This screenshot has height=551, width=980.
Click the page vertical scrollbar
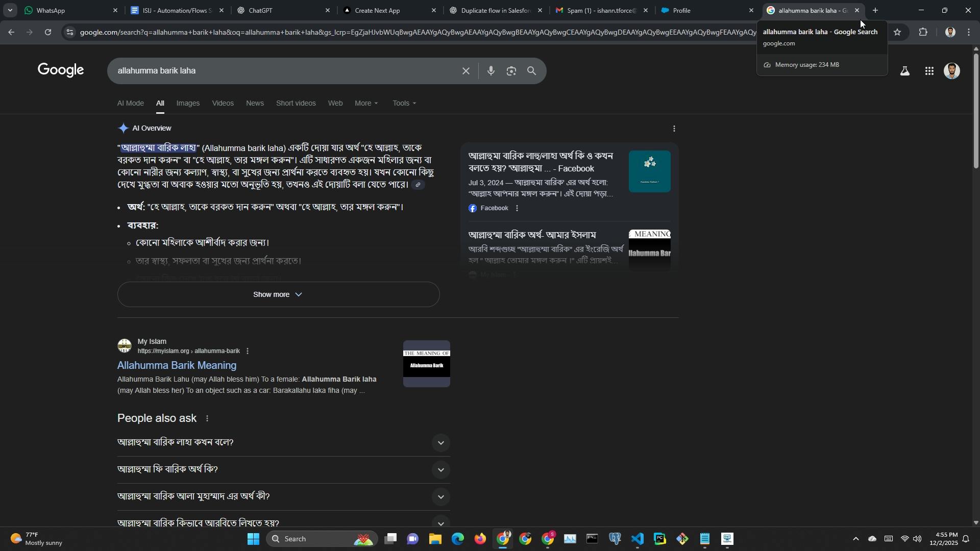click(975, 112)
